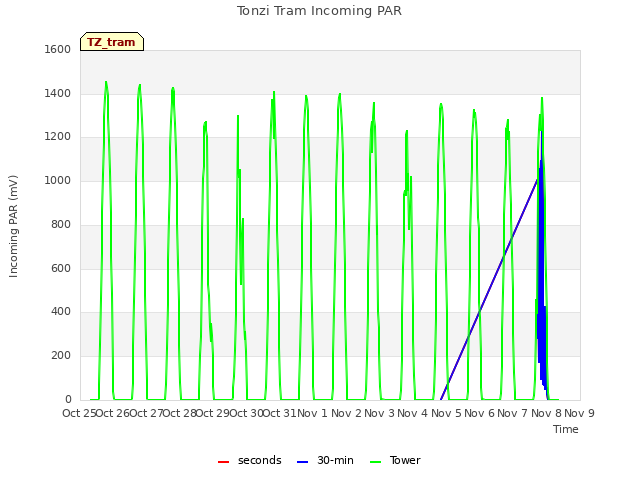Click the 600 y-axis tick label
This screenshot has width=640, height=480.
point(61,268)
